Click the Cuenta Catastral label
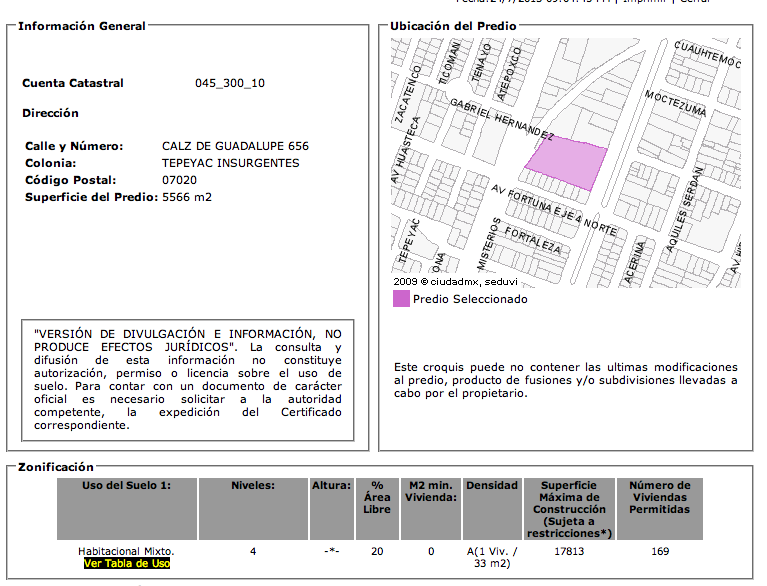The height and width of the screenshot is (586, 767). pos(73,83)
